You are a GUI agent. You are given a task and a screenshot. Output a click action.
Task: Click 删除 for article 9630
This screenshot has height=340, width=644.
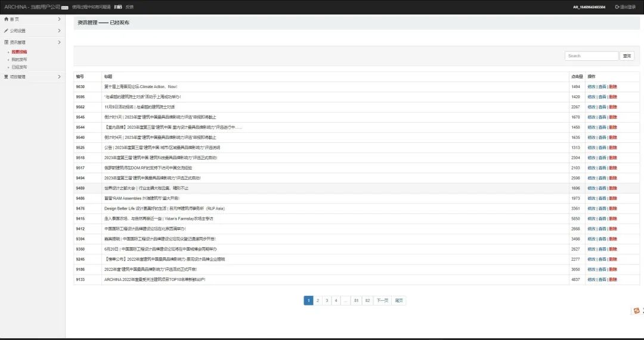[x=613, y=87]
